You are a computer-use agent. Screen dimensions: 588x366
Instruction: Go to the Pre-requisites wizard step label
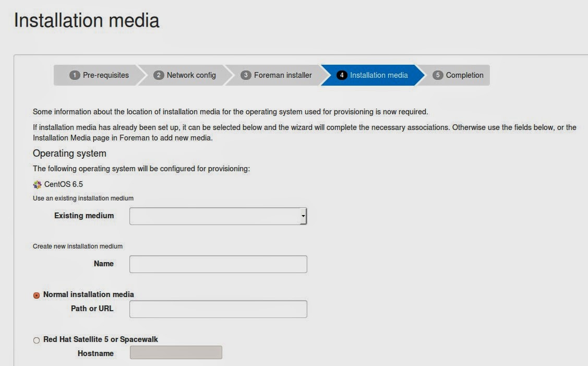[105, 75]
